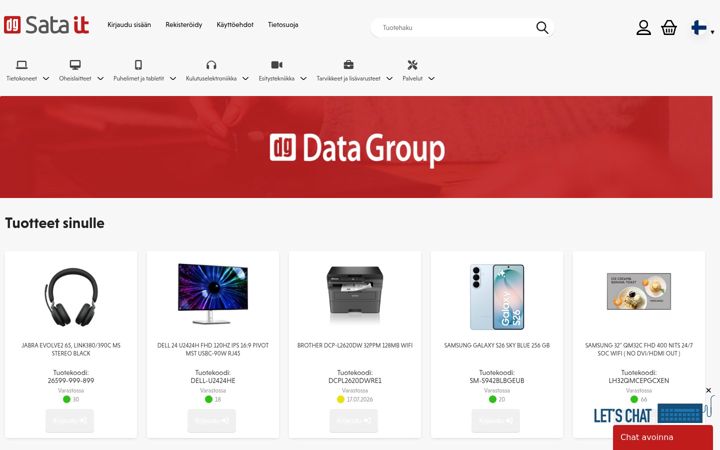Screen dimensions: 720x450
Task: Open the BROTHER DCP-L2620DW product title
Action: (x=354, y=345)
